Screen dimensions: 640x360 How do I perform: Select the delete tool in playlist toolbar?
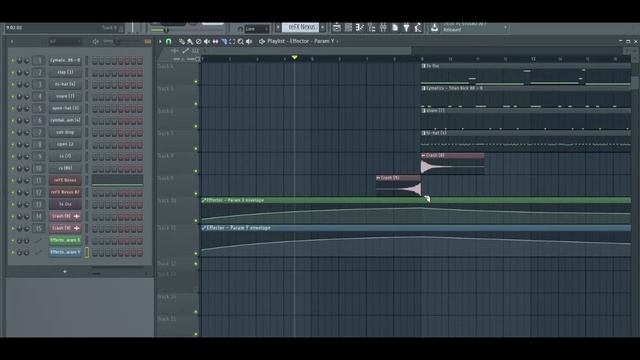[x=199, y=41]
